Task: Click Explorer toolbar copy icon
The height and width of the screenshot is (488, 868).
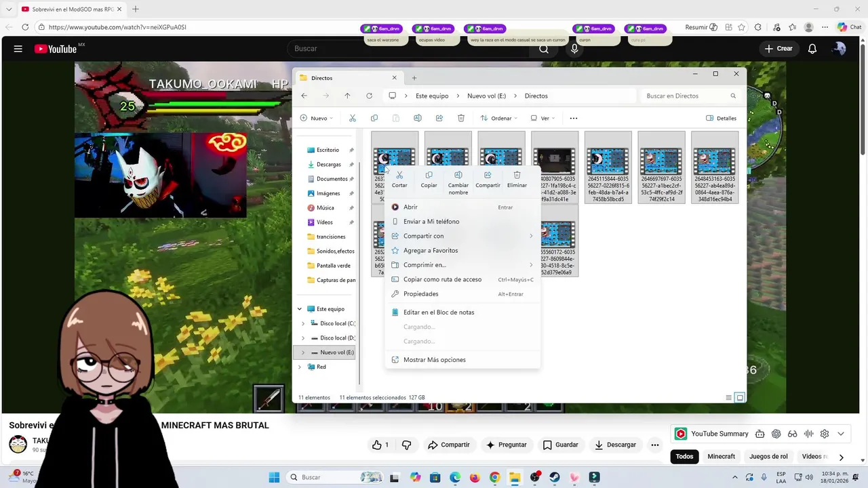Action: (374, 118)
